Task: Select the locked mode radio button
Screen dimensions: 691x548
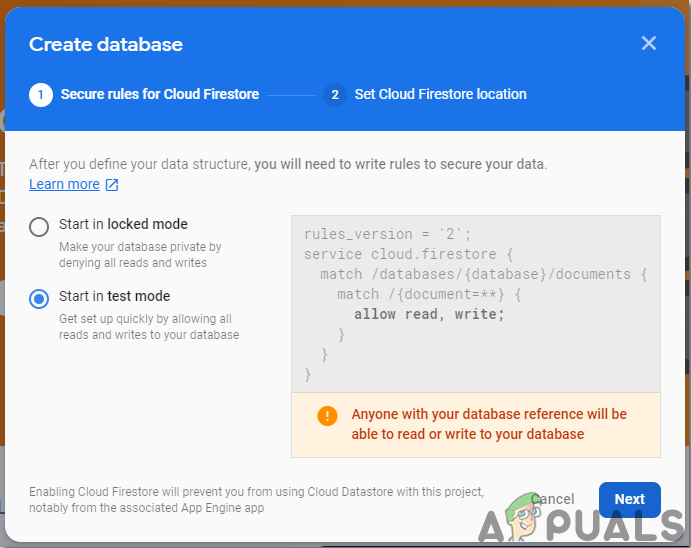Action: pyautogui.click(x=39, y=226)
